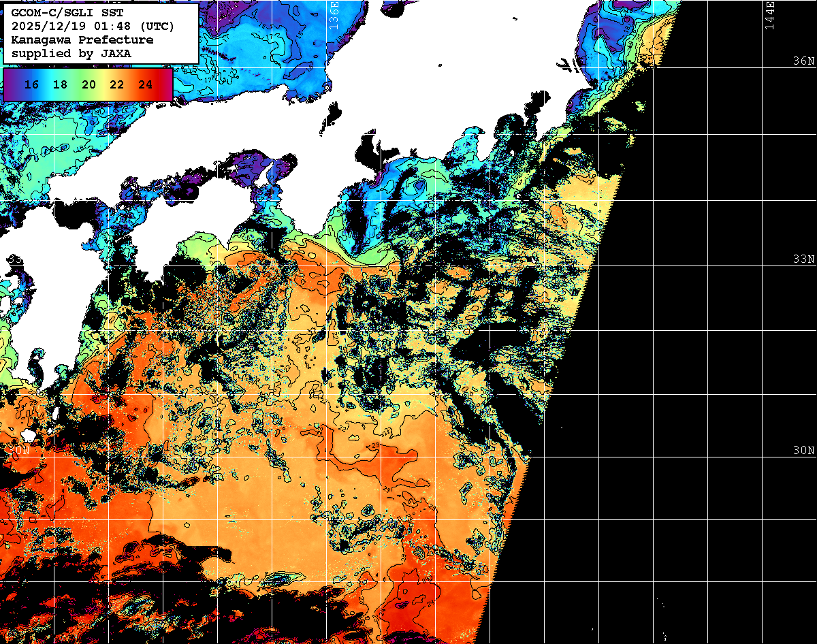Click the 2025/12/19 01:48 (UTC) timestamp

click(x=93, y=27)
